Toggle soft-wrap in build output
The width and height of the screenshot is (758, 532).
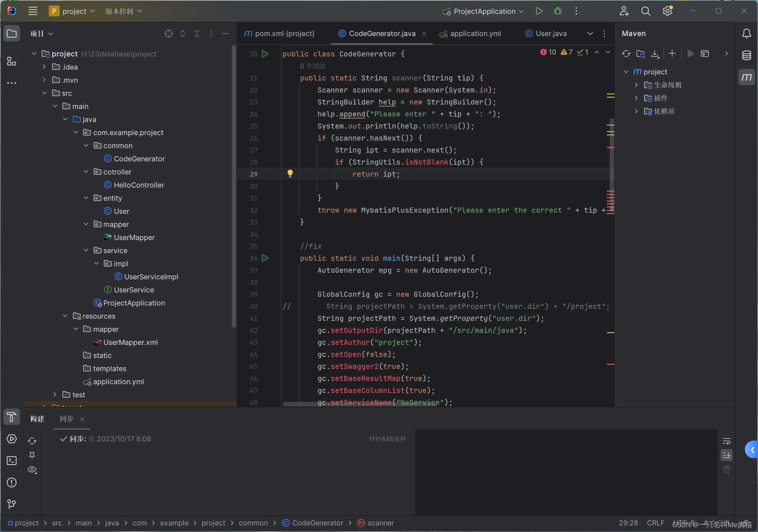point(726,441)
